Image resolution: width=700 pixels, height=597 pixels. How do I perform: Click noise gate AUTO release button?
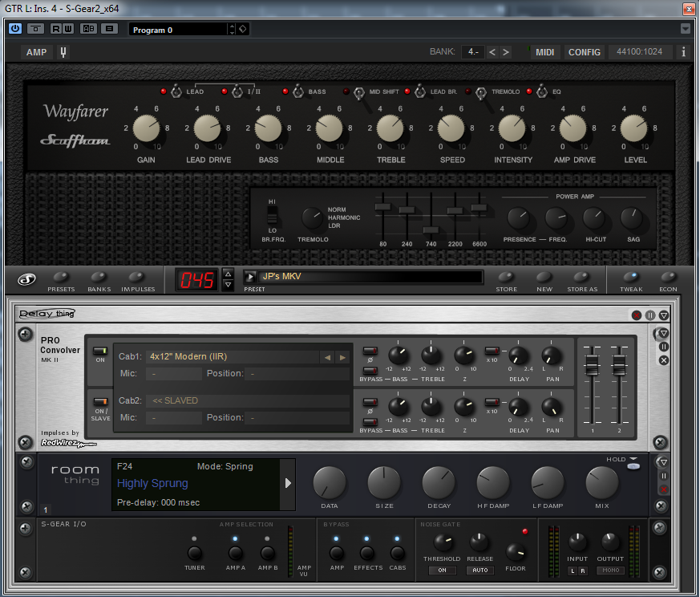click(480, 571)
